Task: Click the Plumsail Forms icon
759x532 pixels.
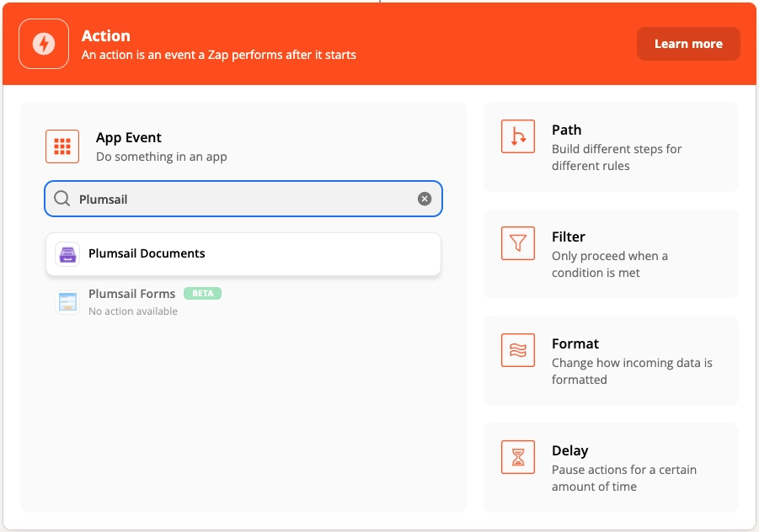Action: [67, 302]
